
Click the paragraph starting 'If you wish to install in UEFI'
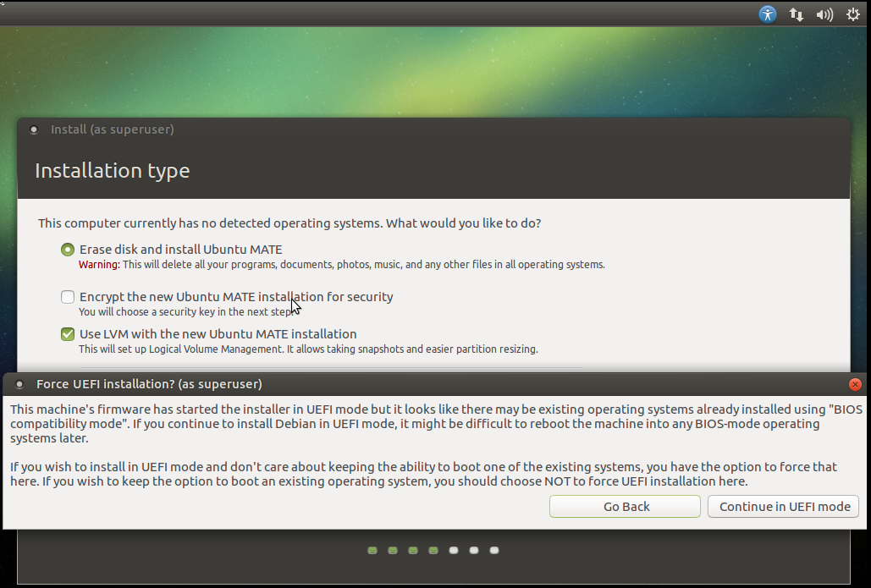pyautogui.click(x=423, y=474)
